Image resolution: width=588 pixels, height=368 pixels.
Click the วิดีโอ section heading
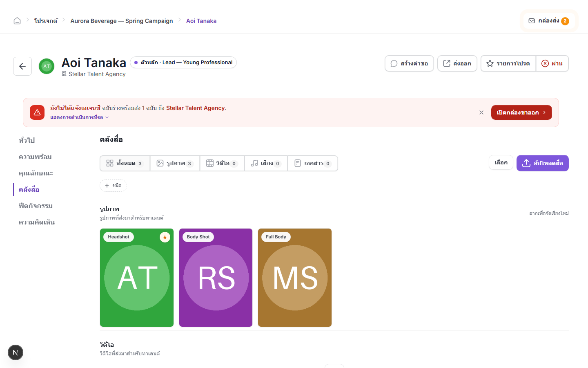click(107, 345)
